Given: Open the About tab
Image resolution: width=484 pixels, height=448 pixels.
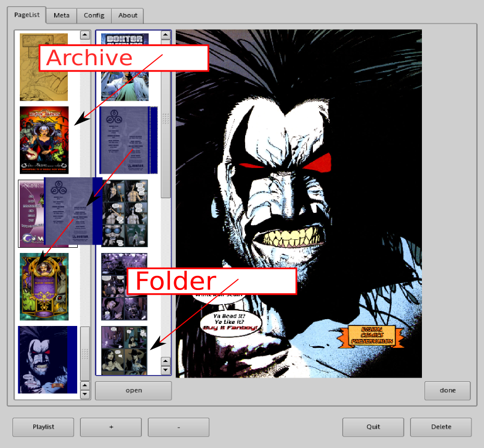Looking at the screenshot, I should (x=127, y=16).
